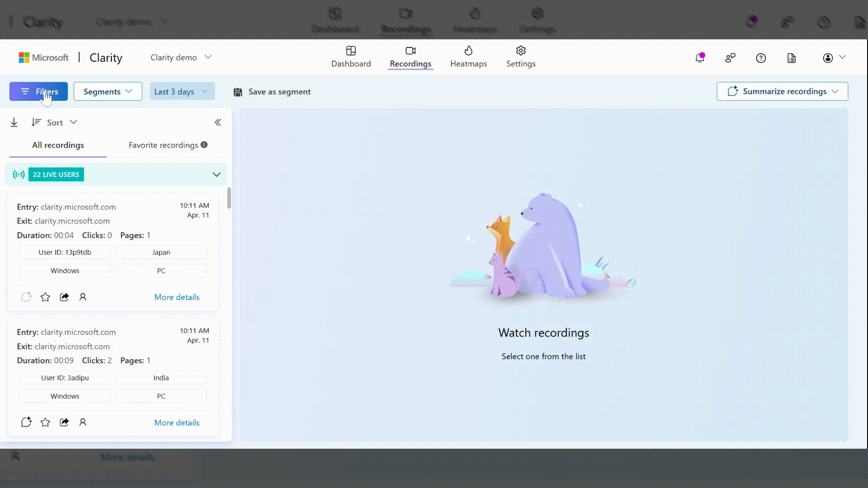Viewport: 868px width, 488px height.
Task: Expand the 22 Live Users section
Action: [217, 174]
